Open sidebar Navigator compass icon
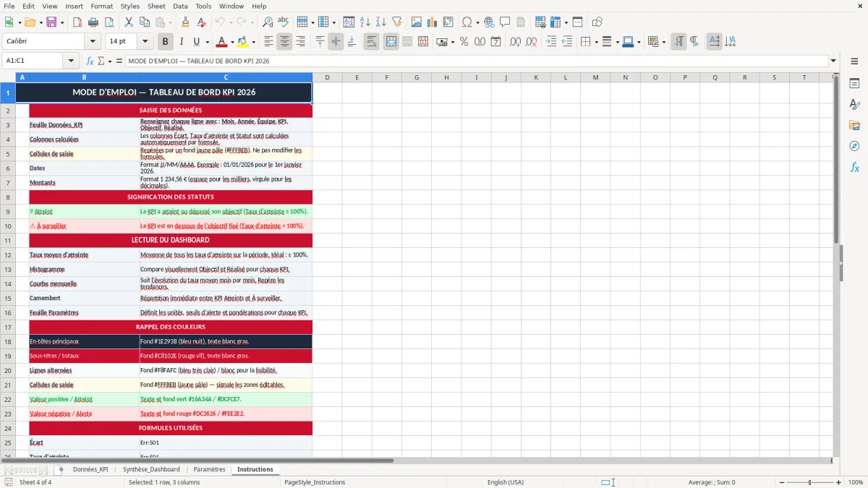The height and width of the screenshot is (488, 868). pos(854,146)
